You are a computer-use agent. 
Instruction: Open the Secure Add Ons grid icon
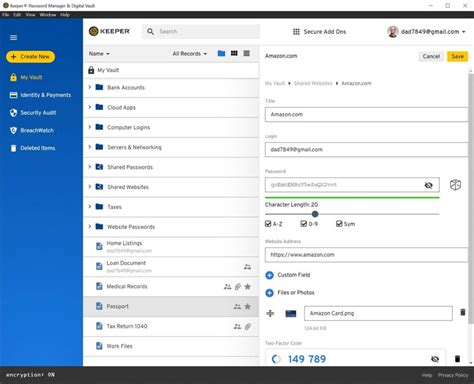pos(296,32)
